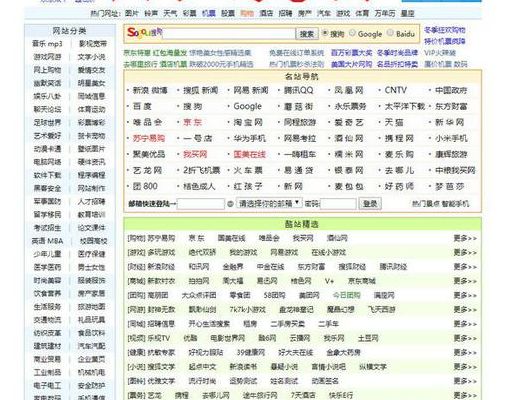Open 软件下载 category in sidebar

point(47,175)
